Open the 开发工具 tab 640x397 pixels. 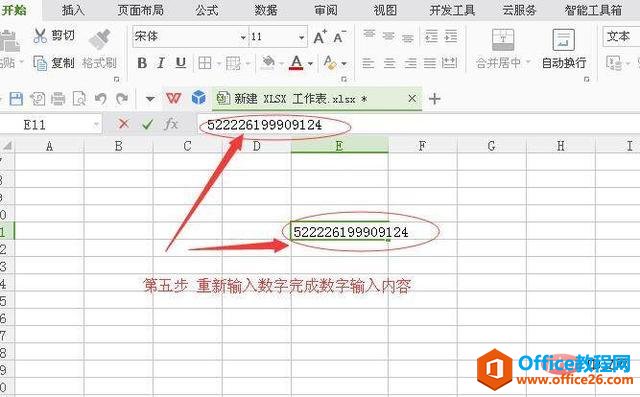[x=452, y=10]
